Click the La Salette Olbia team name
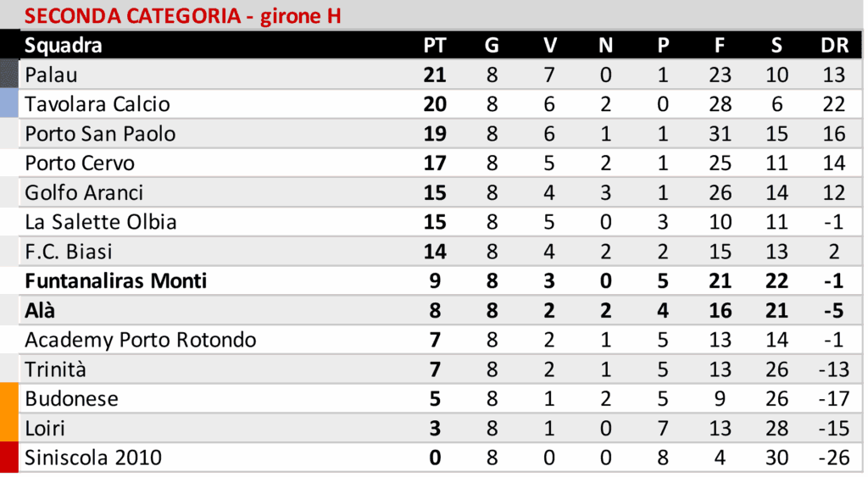868x477 pixels. [x=101, y=222]
